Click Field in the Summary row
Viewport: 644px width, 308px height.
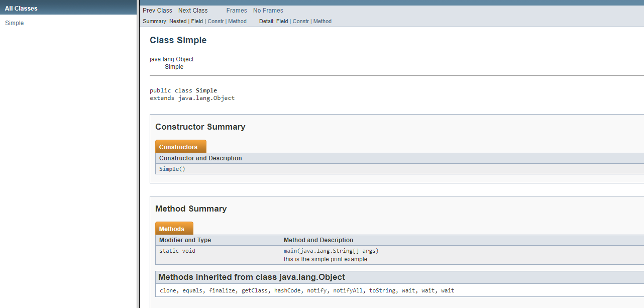197,22
